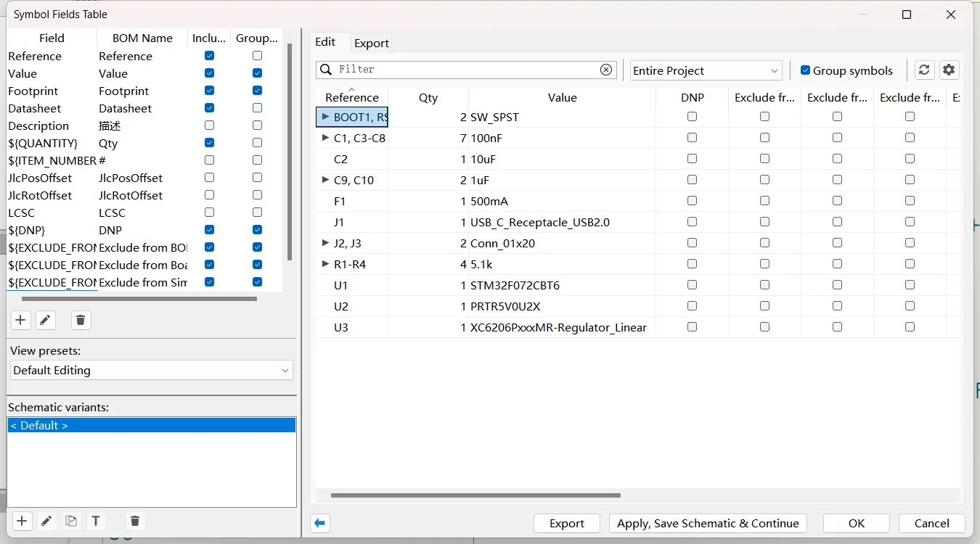980x544 pixels.
Task: Click the Export button
Action: point(566,523)
